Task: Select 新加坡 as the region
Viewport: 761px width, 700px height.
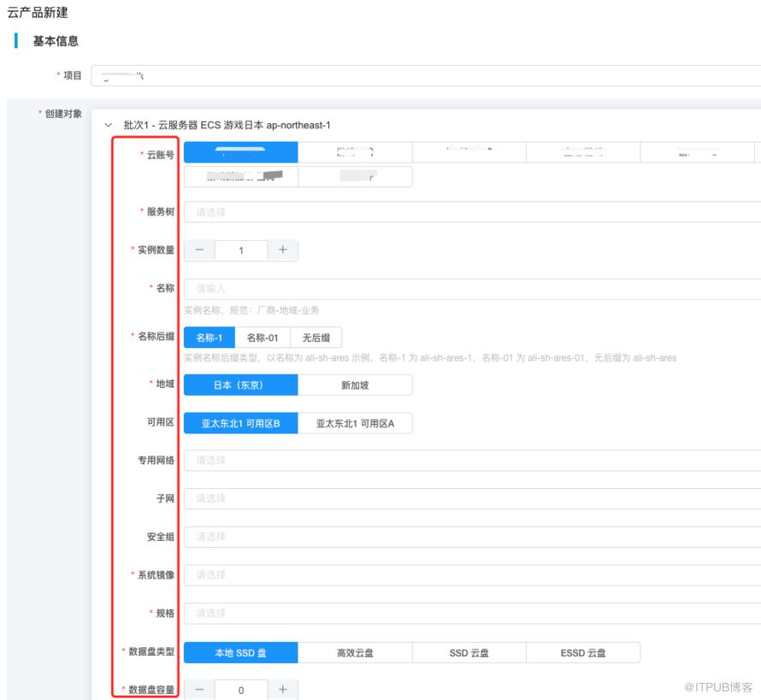Action: click(355, 385)
